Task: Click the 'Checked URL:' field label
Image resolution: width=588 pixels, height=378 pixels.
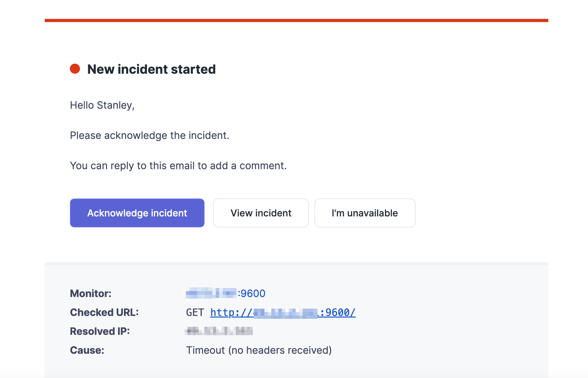Action: [104, 312]
